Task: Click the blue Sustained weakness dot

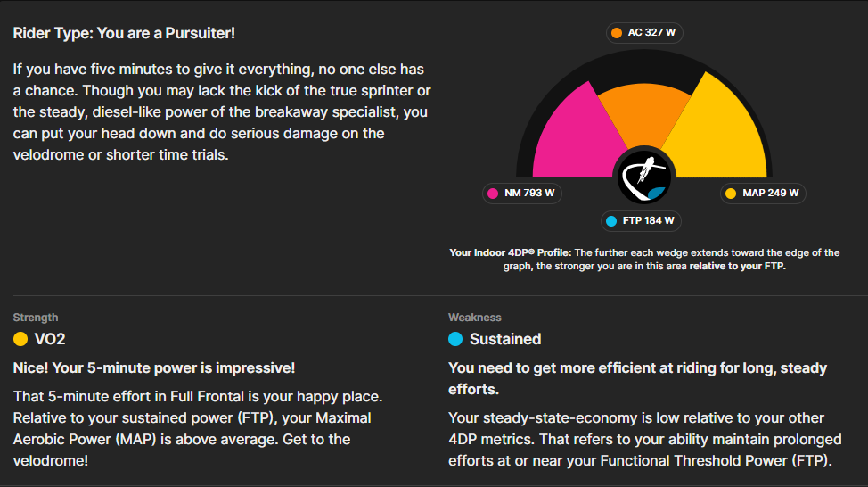Action: point(455,339)
